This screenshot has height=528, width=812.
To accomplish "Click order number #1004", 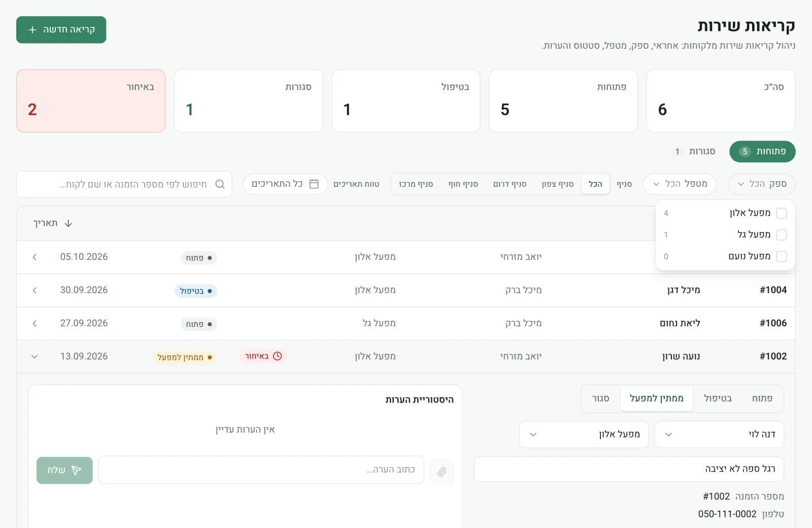I will click(x=773, y=290).
